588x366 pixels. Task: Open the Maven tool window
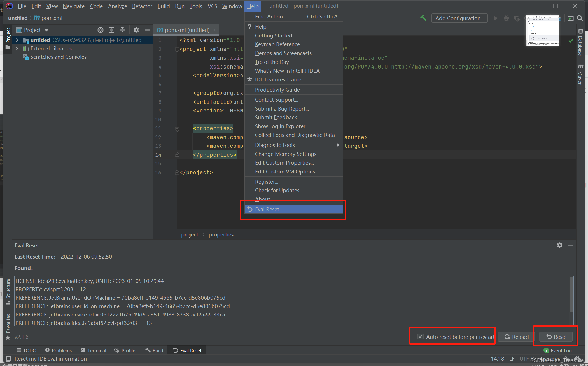click(580, 74)
